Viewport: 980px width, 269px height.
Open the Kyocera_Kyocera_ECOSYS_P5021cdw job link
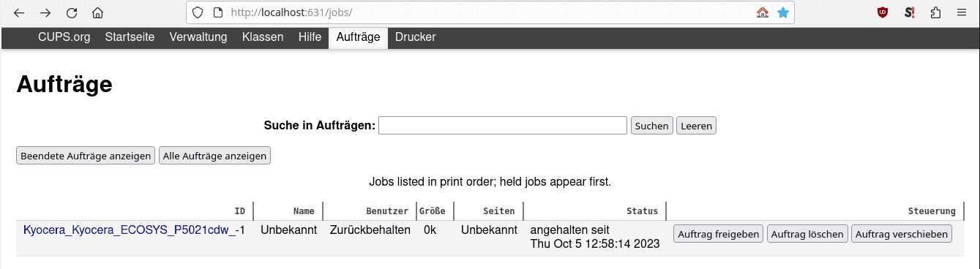click(x=131, y=230)
